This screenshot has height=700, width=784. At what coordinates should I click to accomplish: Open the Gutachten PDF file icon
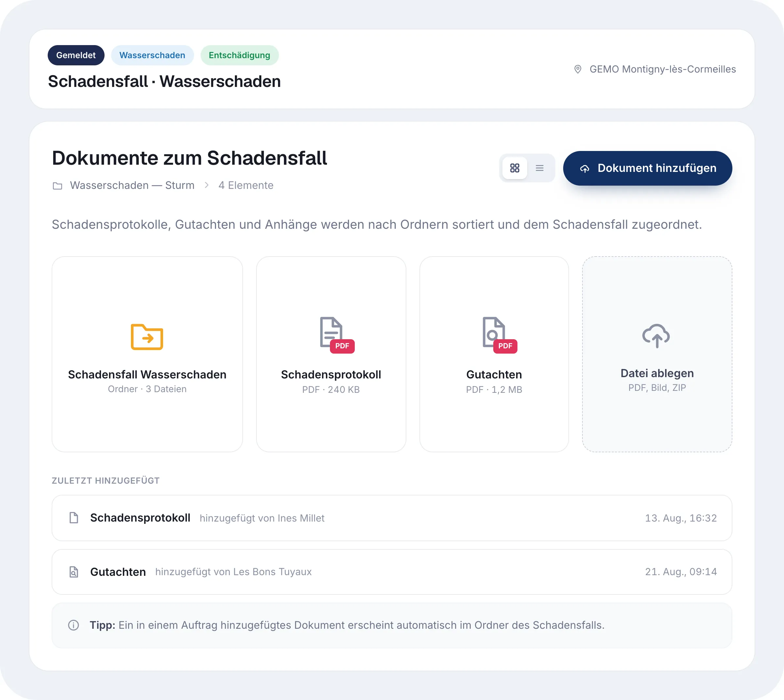(x=499, y=335)
